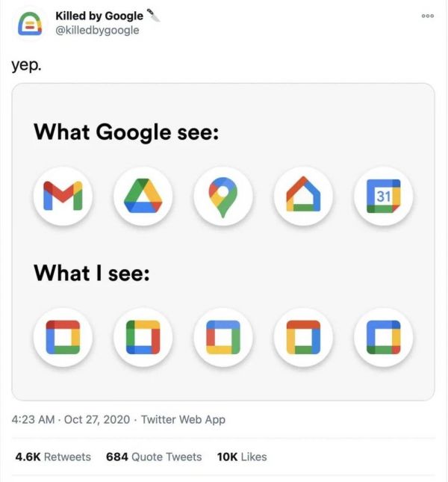The image size is (448, 482).
Task: Click the Twitter Web App source link
Action: (x=184, y=419)
